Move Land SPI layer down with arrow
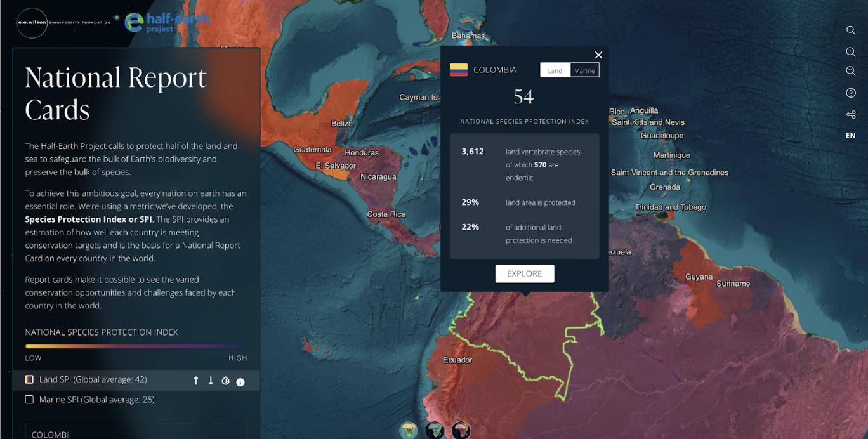The image size is (868, 439). 211,381
